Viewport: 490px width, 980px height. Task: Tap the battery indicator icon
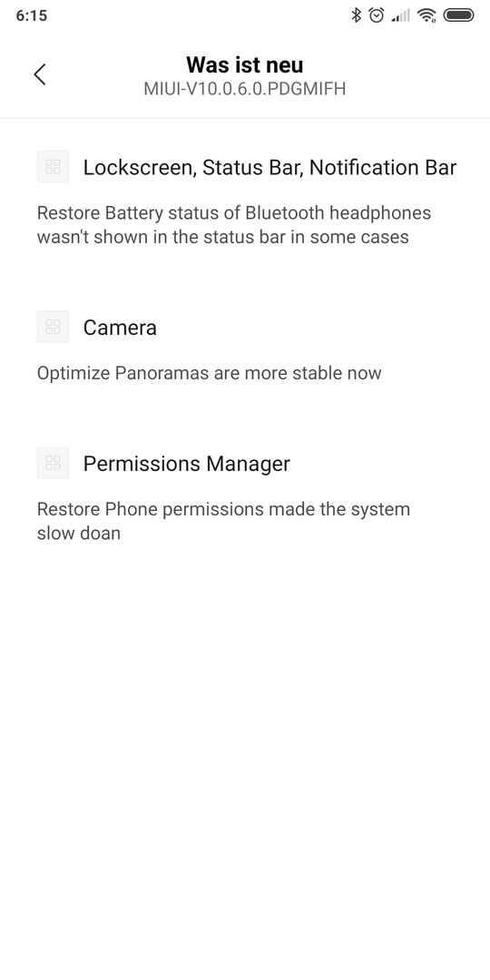tap(459, 15)
